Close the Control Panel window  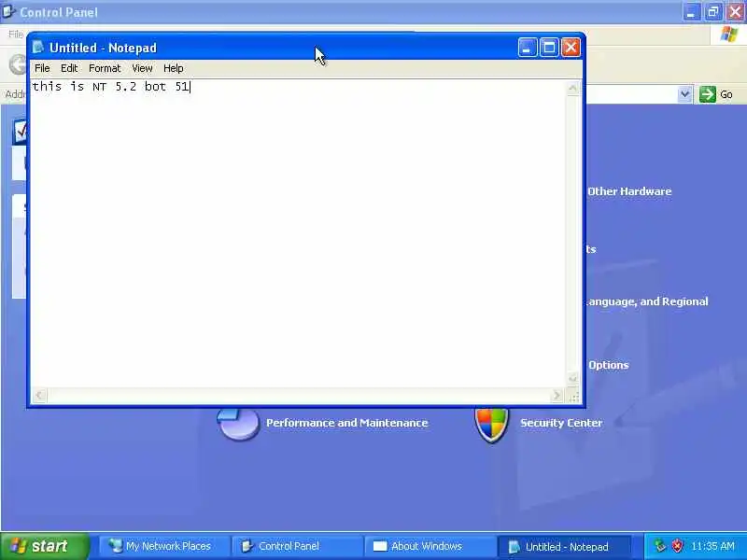click(x=735, y=12)
